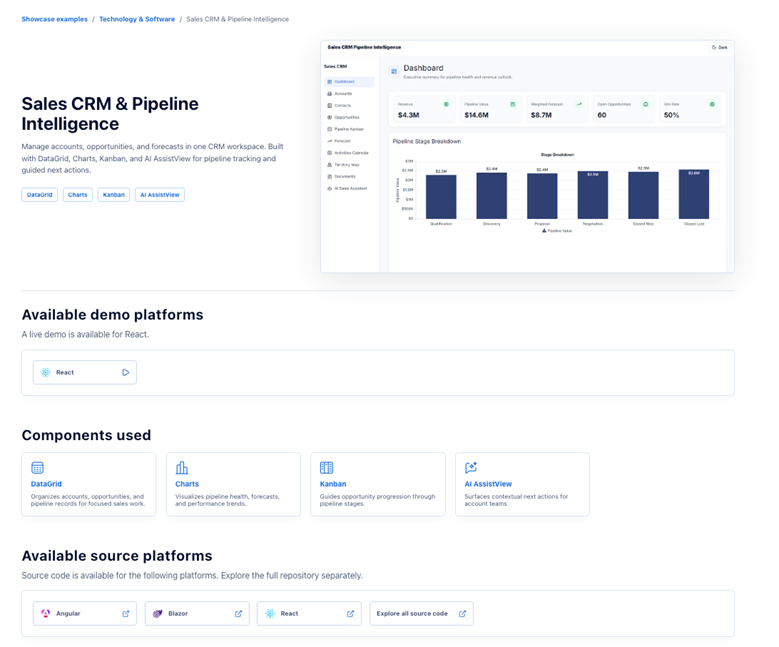This screenshot has height=647, width=779.
Task: Select Dashboard in the preview sidebar
Action: pyautogui.click(x=349, y=81)
